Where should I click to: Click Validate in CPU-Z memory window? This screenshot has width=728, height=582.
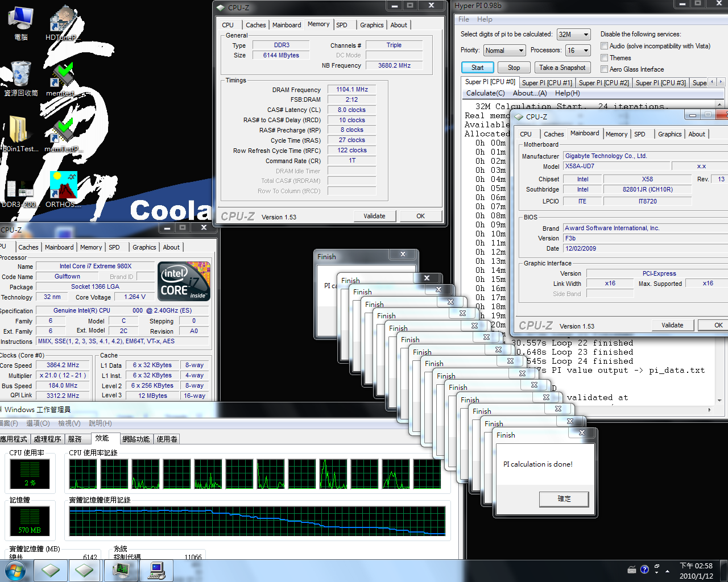[x=374, y=216]
